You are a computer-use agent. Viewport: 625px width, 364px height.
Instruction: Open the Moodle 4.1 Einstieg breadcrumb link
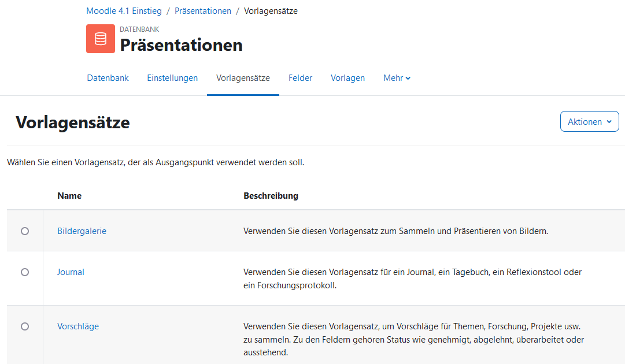124,11
